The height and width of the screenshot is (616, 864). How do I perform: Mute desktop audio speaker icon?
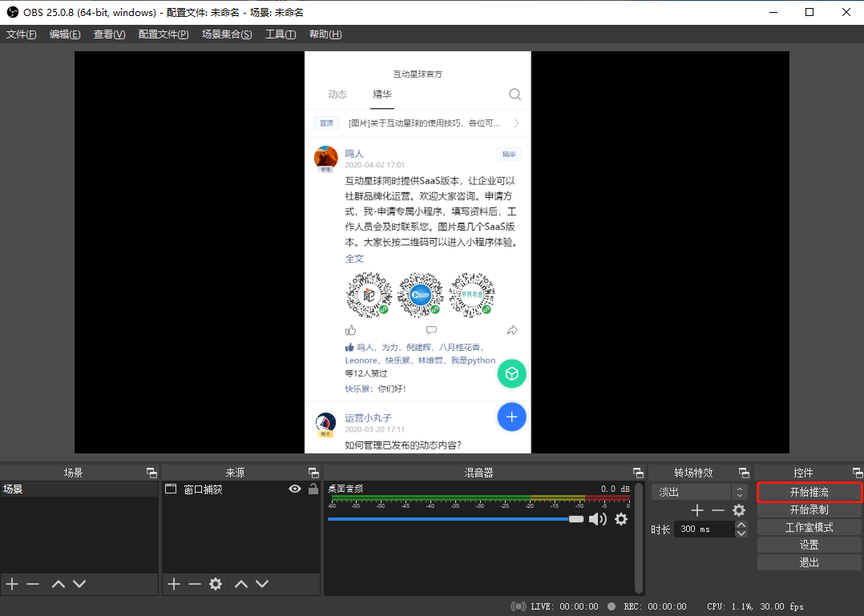point(597,519)
